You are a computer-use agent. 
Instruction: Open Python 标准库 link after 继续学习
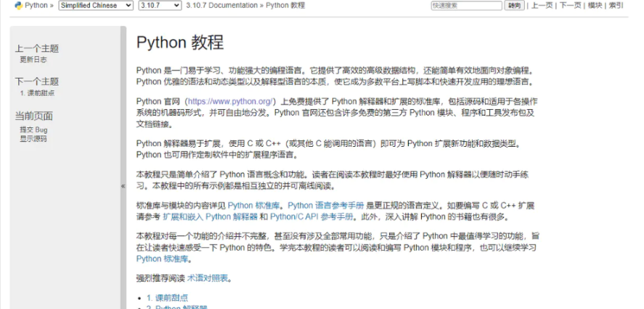(162, 259)
